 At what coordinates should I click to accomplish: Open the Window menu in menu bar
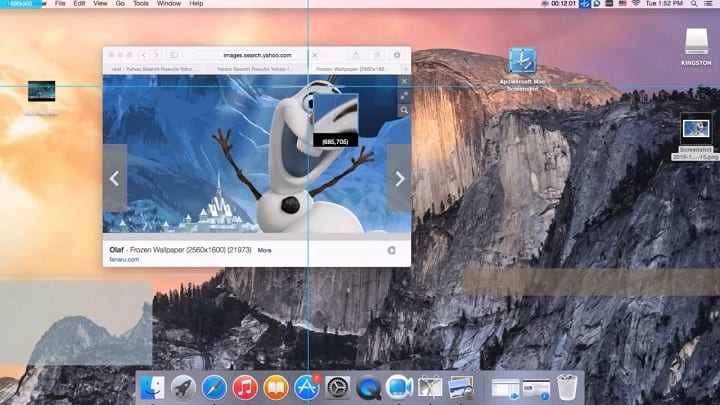(x=169, y=4)
